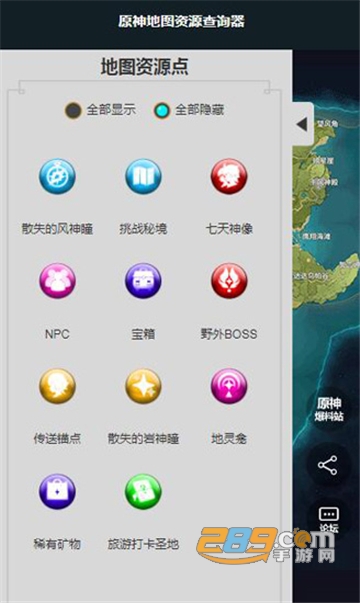Click the 野外BOSS label text
Viewport: 360px width, 603px height.
point(229,334)
